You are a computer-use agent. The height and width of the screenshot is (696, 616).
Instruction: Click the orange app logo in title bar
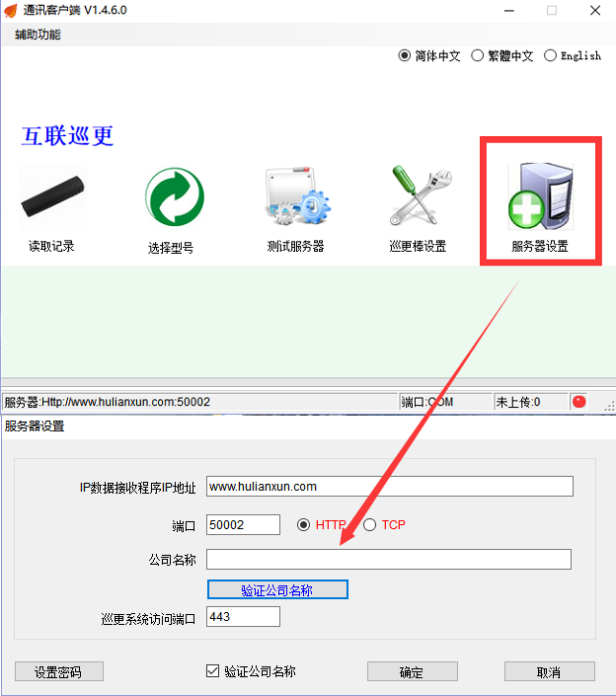(x=10, y=10)
